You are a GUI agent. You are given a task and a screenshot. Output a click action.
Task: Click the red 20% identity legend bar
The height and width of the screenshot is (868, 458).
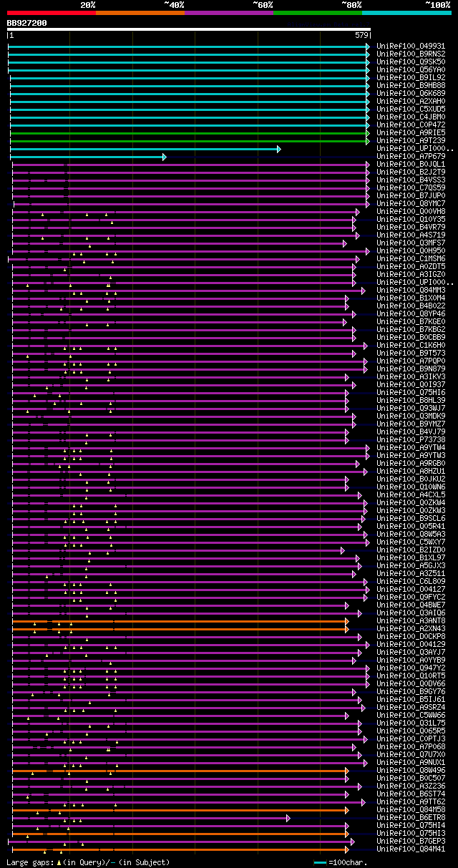[x=51, y=12]
